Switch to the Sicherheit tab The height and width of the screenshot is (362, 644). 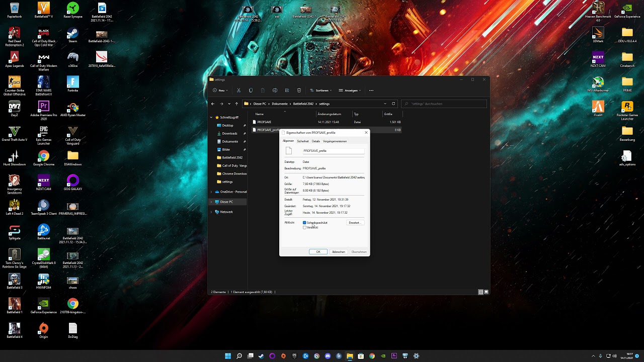[x=303, y=141]
